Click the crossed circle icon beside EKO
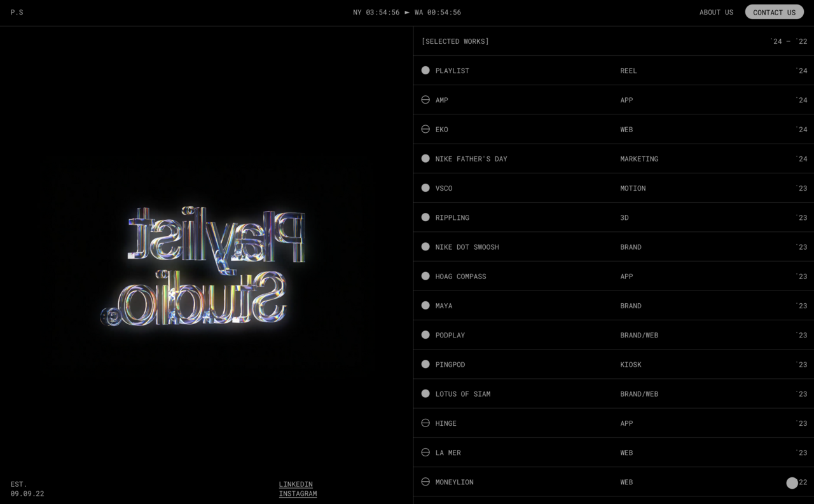 click(x=425, y=129)
